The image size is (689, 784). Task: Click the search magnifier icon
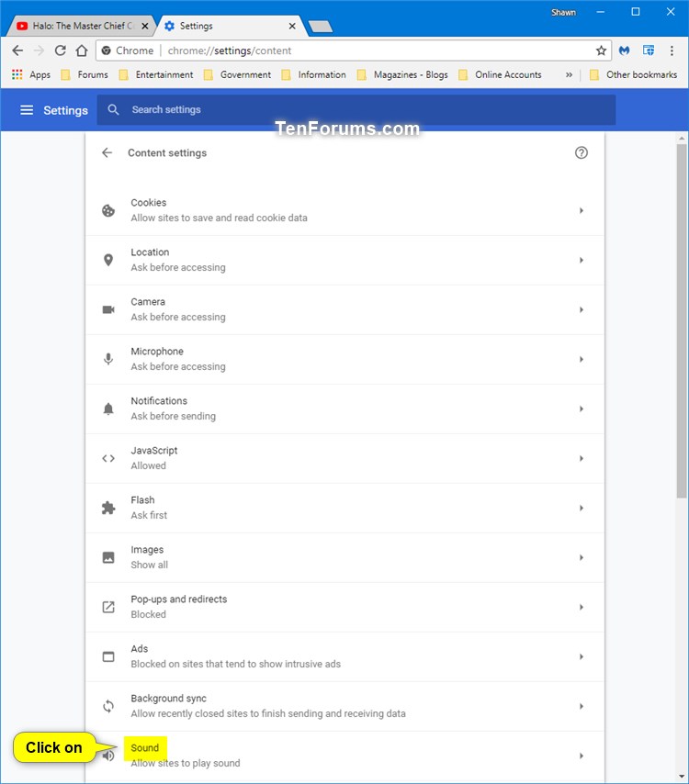114,109
